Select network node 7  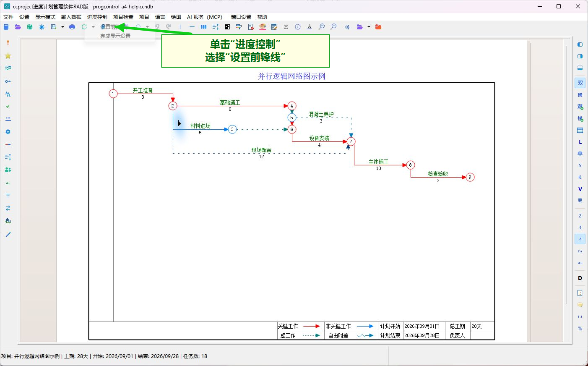point(351,141)
